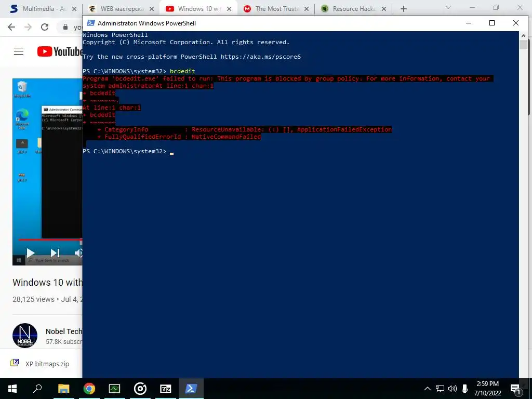Go back in the browser
The image size is (532, 399).
[11, 27]
